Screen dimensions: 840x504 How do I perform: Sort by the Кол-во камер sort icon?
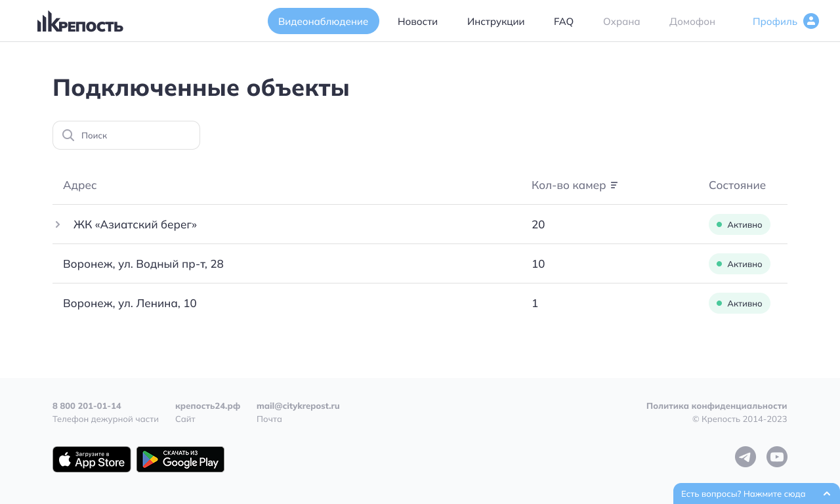[x=614, y=185]
